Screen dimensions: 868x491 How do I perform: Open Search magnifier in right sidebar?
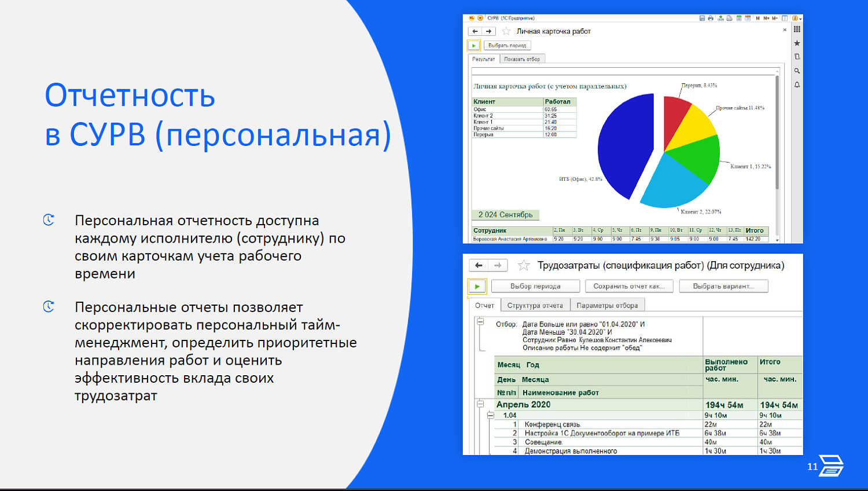797,71
